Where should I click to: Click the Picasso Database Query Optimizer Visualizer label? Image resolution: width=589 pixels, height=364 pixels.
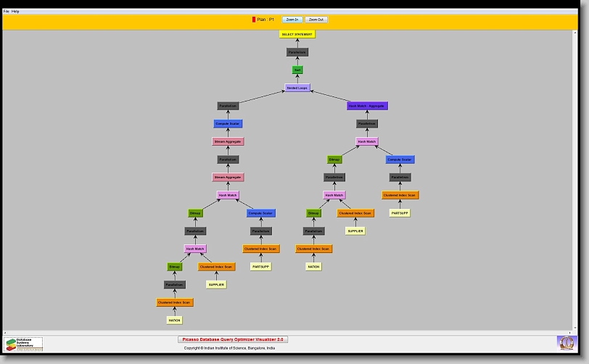coord(233,339)
